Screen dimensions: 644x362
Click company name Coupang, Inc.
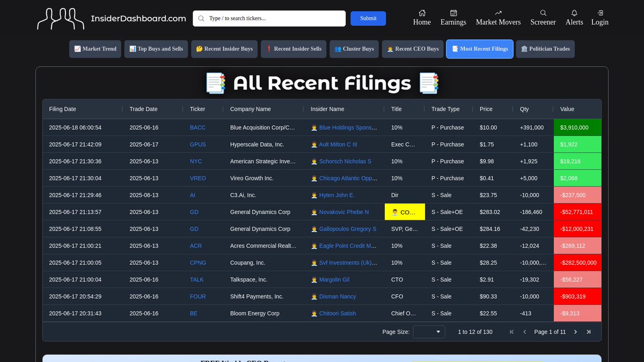(247, 263)
